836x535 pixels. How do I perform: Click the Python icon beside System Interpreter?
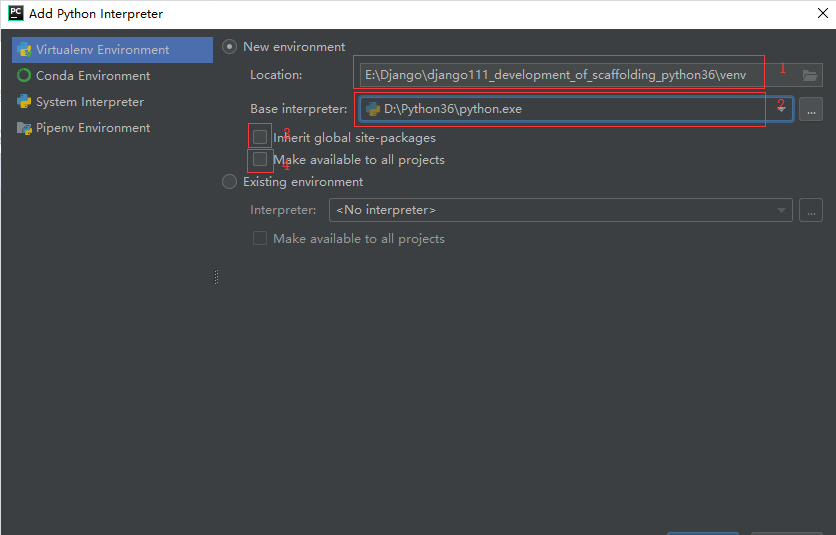pos(24,102)
